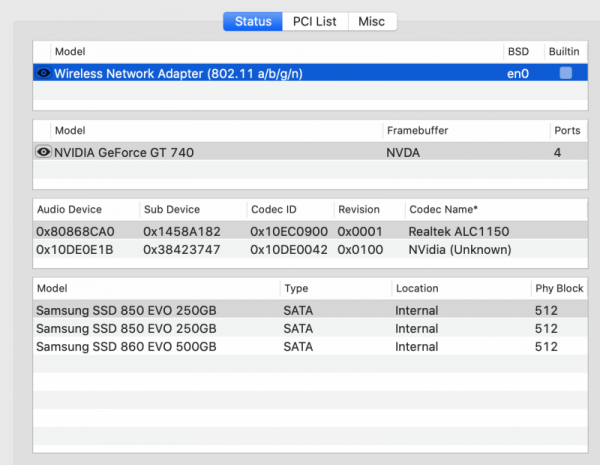
Task: Open the Misc tab
Action: tap(371, 21)
